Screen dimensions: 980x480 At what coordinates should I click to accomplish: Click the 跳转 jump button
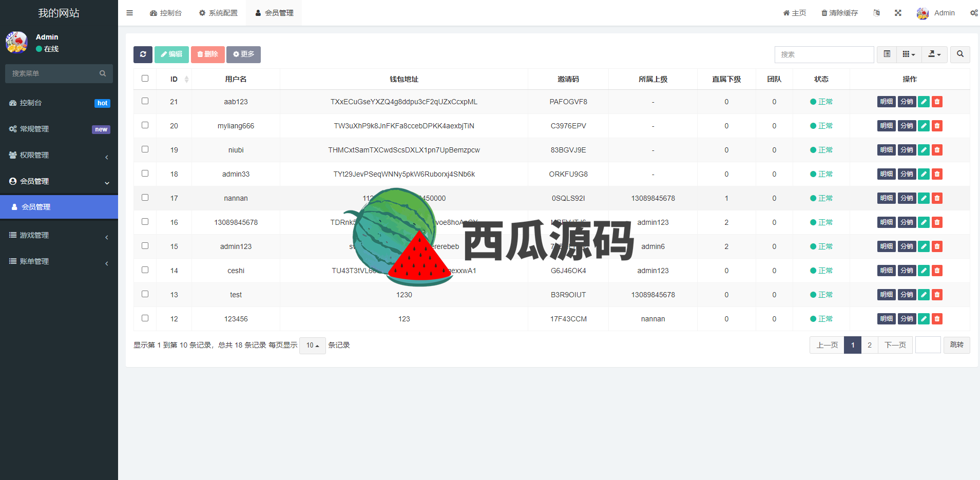pyautogui.click(x=956, y=345)
